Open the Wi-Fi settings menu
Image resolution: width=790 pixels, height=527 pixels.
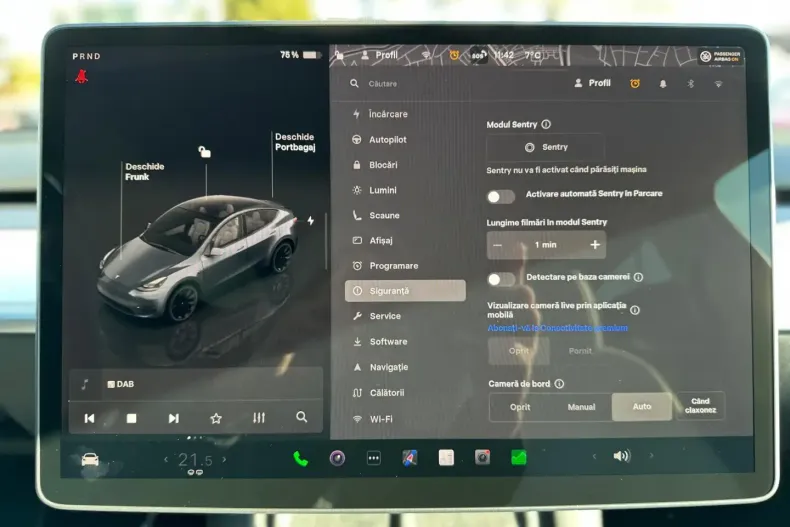[373, 419]
